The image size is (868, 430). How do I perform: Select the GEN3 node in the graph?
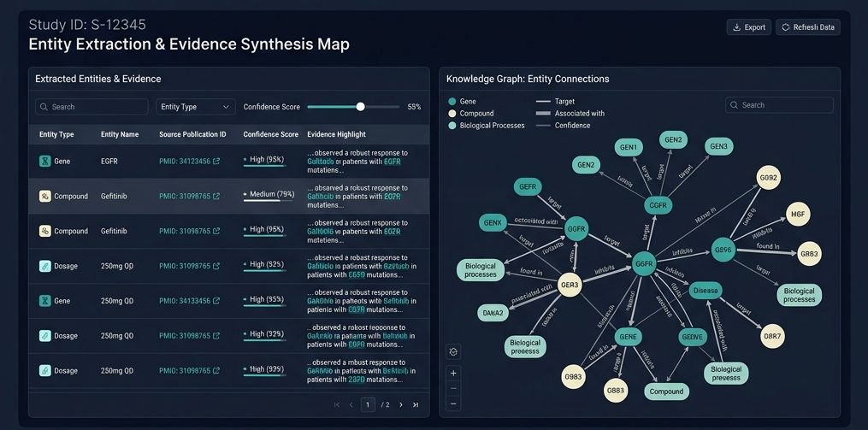[718, 147]
